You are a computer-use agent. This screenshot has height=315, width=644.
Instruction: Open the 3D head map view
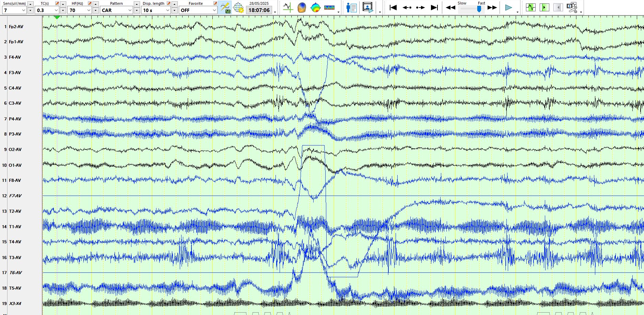click(302, 7)
